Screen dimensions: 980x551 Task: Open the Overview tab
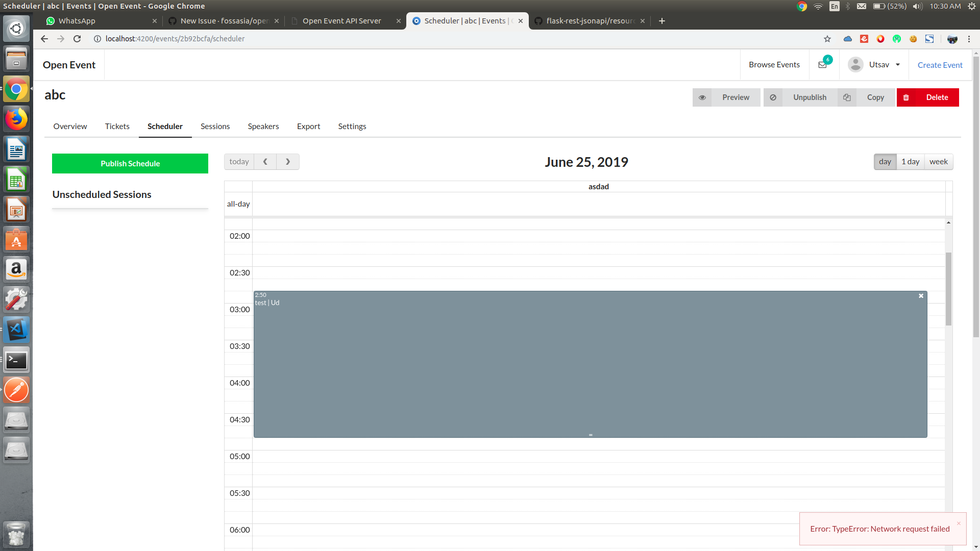click(70, 127)
